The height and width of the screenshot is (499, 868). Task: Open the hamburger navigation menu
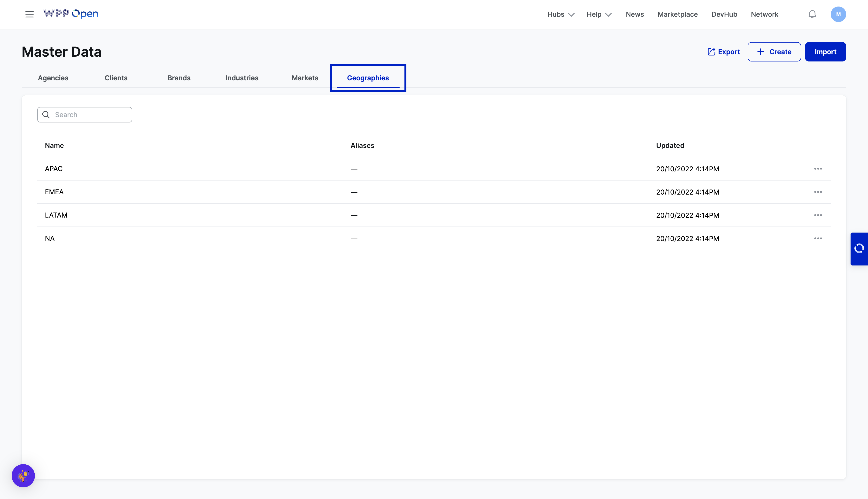coord(30,14)
